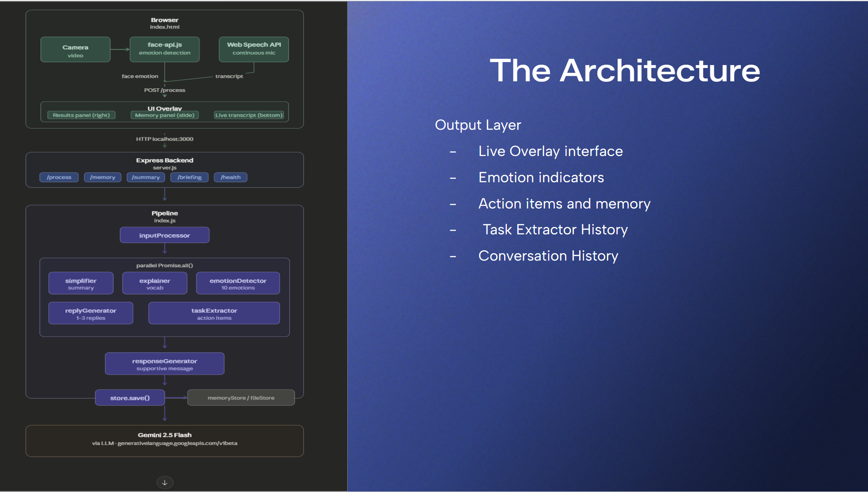Click the Camera video node
This screenshot has width=868, height=492.
(x=75, y=50)
